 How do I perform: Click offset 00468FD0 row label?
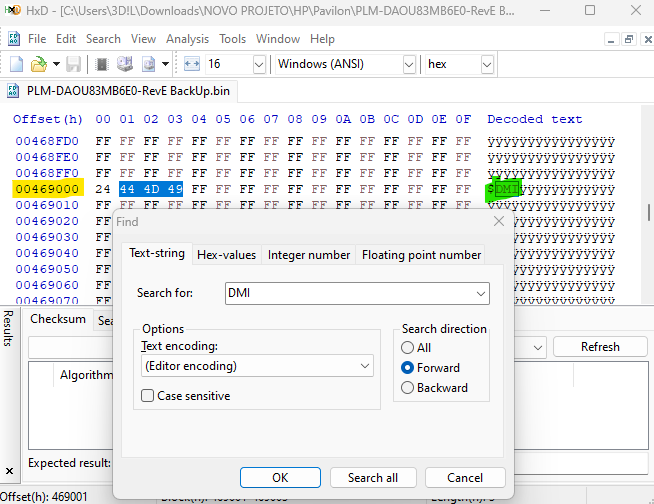point(47,141)
